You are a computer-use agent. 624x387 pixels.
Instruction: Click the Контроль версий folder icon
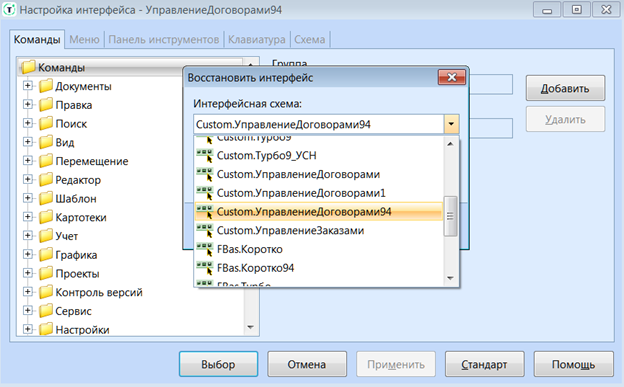(46, 291)
